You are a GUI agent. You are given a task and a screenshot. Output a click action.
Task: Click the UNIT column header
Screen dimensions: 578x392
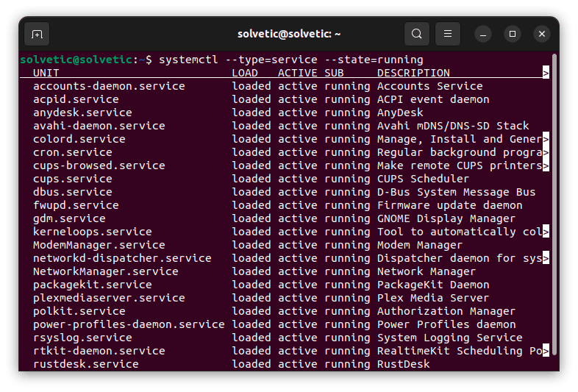click(46, 73)
